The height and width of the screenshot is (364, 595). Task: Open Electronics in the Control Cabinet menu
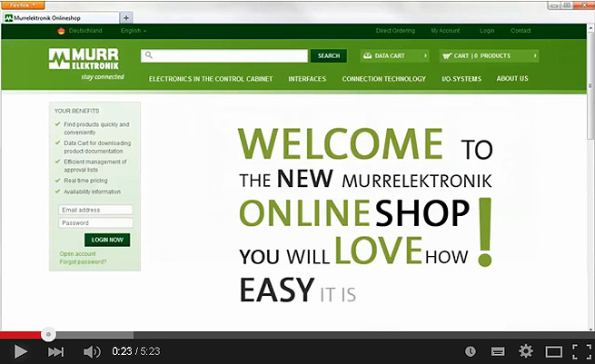coord(211,79)
